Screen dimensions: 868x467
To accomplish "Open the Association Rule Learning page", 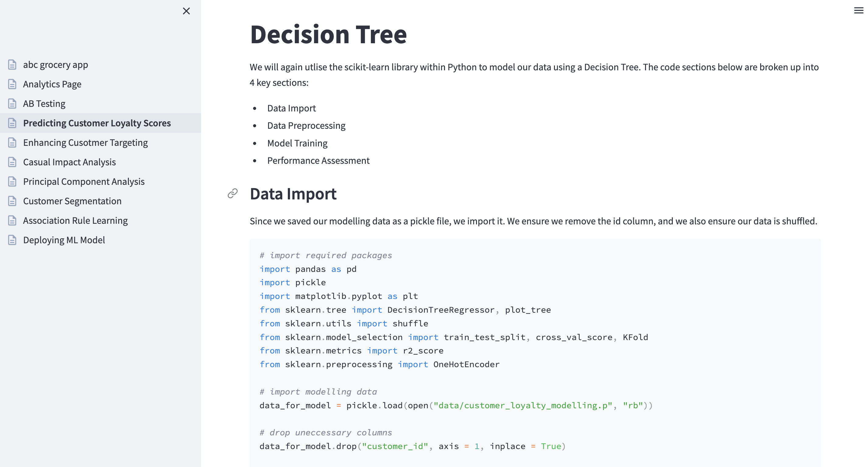I will 75,220.
